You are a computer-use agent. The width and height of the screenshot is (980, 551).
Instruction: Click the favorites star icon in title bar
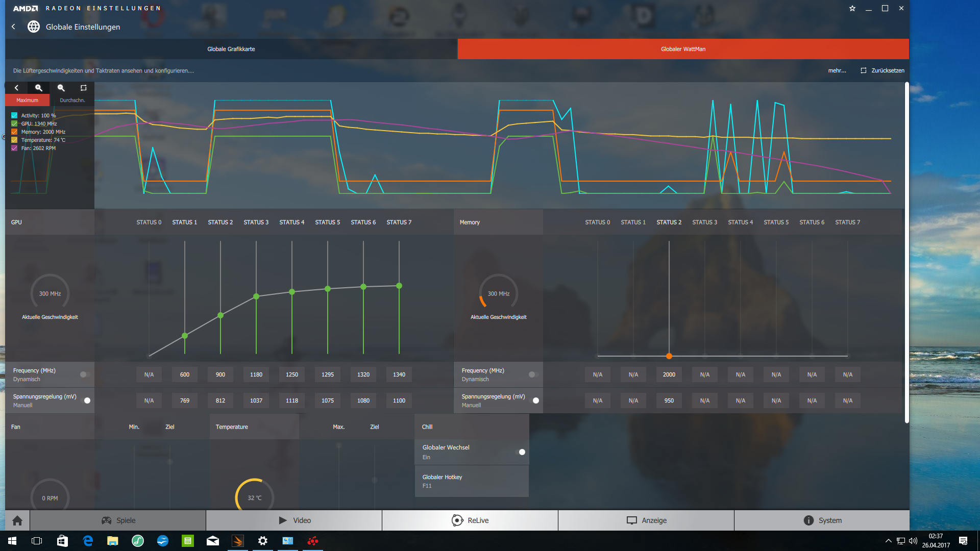(x=852, y=8)
